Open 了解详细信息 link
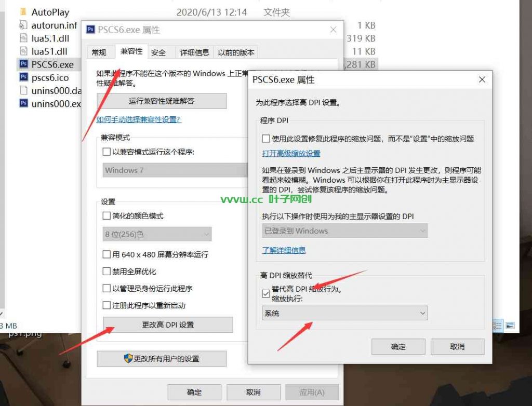532x406 pixels. (284, 250)
